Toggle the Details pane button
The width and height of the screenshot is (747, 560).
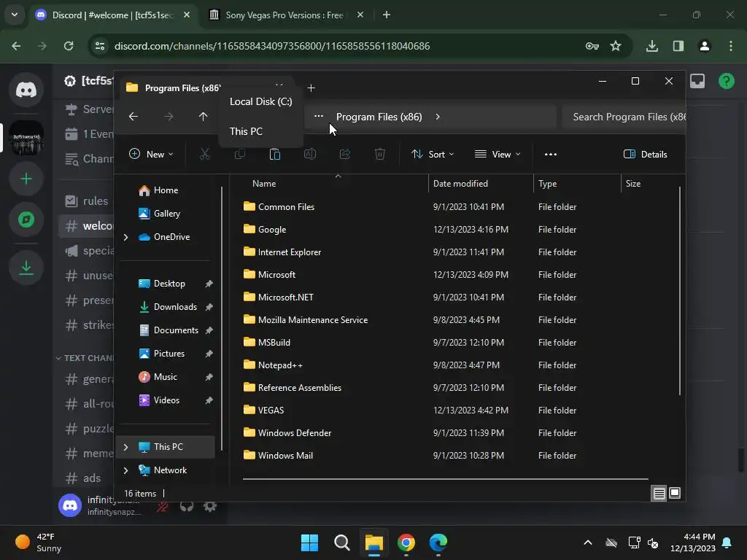(646, 155)
